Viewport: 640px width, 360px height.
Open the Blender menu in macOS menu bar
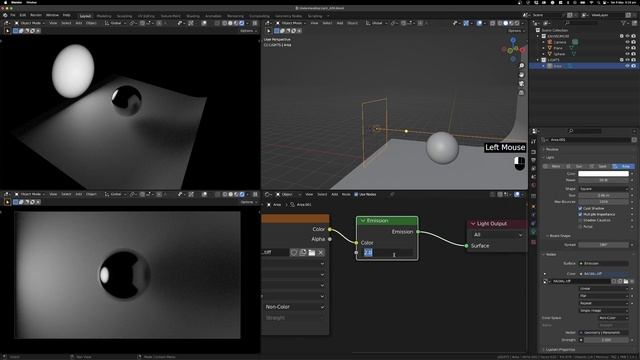click(x=16, y=2)
